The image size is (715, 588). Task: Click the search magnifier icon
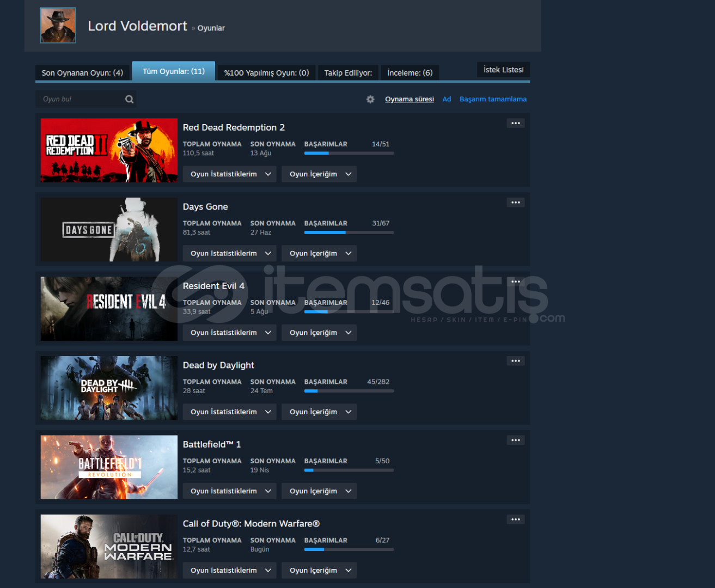[x=129, y=99]
